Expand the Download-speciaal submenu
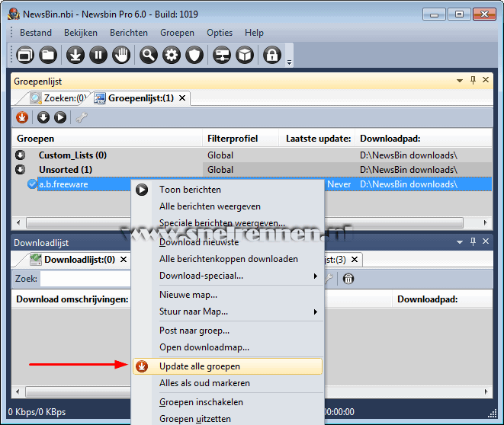Image resolution: width=504 pixels, height=425 pixels. click(227, 276)
